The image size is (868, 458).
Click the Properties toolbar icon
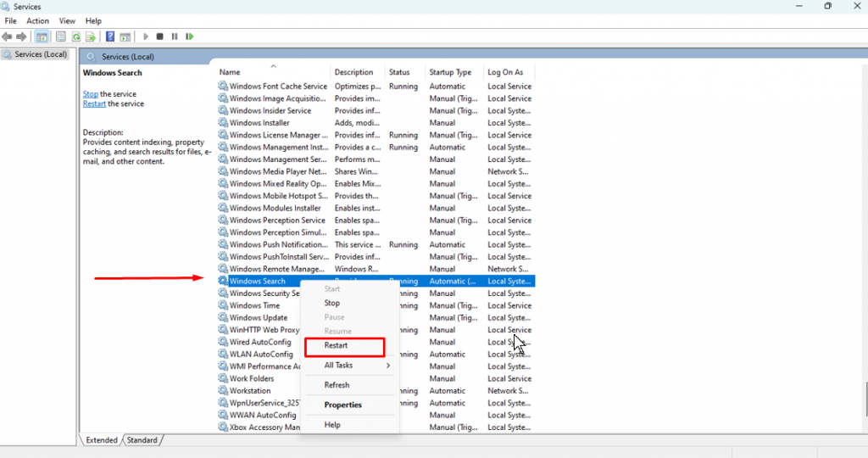click(x=61, y=36)
